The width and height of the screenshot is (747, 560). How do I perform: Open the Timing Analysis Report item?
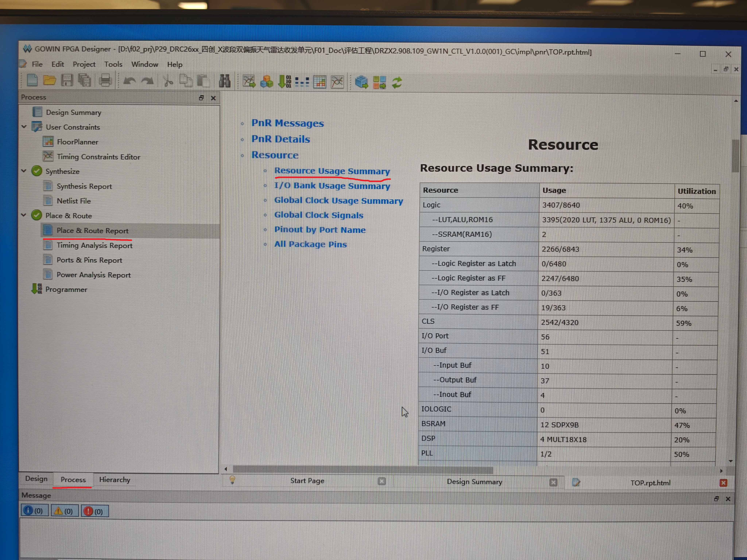94,245
